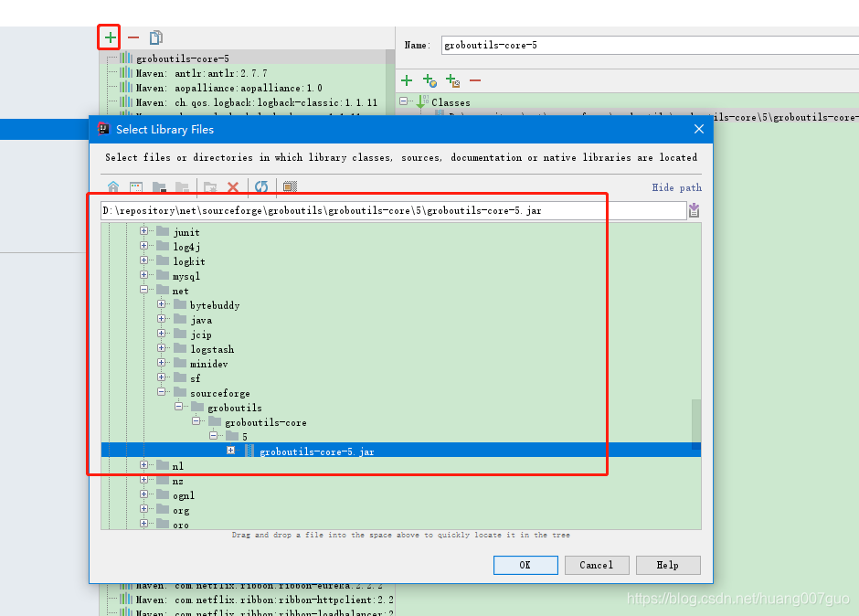This screenshot has height=616, width=859.
Task: Collapse the groboutils folder
Action: [x=178, y=406]
